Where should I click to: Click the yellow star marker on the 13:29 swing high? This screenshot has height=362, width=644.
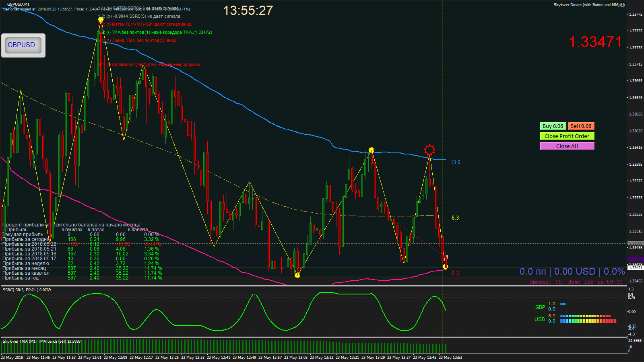click(371, 150)
